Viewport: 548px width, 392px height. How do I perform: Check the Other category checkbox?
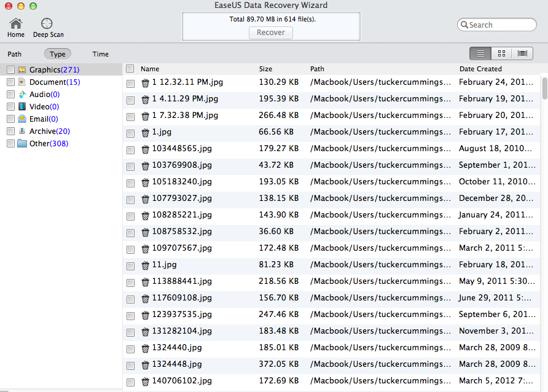[x=11, y=143]
